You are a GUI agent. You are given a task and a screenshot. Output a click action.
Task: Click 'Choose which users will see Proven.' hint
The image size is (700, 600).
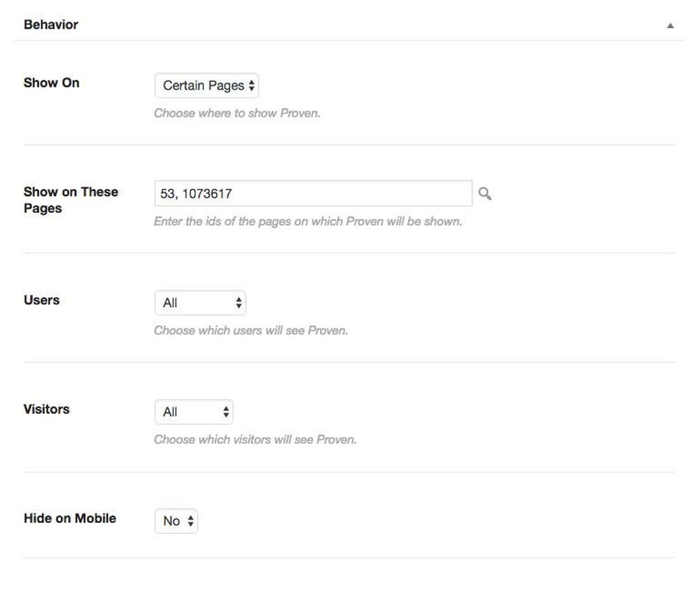click(x=251, y=330)
